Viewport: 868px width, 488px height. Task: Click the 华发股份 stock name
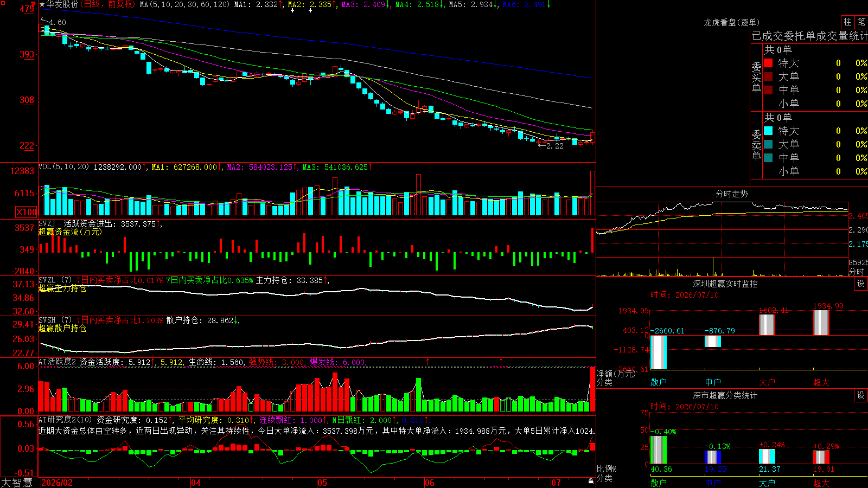tap(62, 4)
